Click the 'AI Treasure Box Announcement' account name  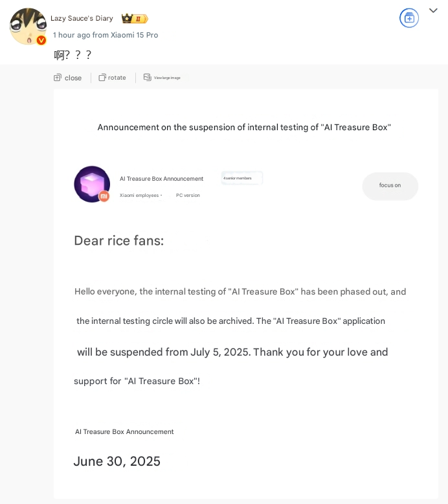[x=161, y=179]
